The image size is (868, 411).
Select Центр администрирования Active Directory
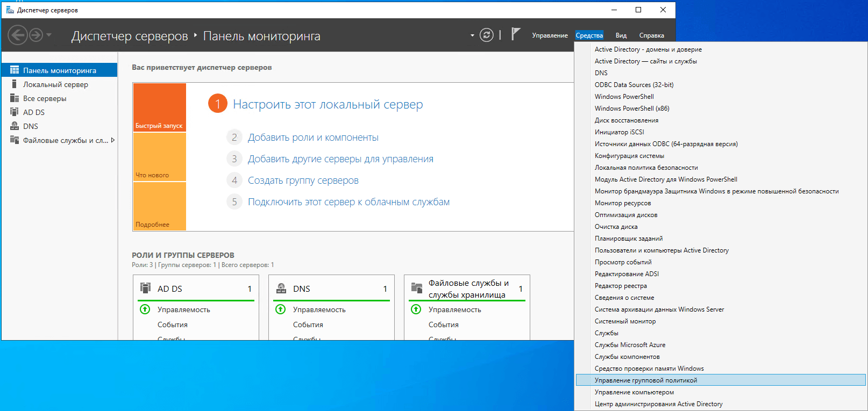721,404
